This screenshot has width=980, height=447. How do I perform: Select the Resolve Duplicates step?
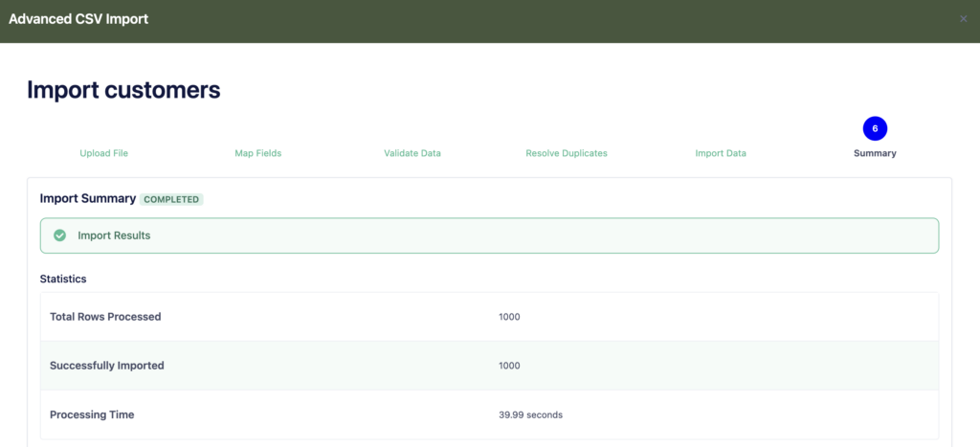(x=566, y=153)
